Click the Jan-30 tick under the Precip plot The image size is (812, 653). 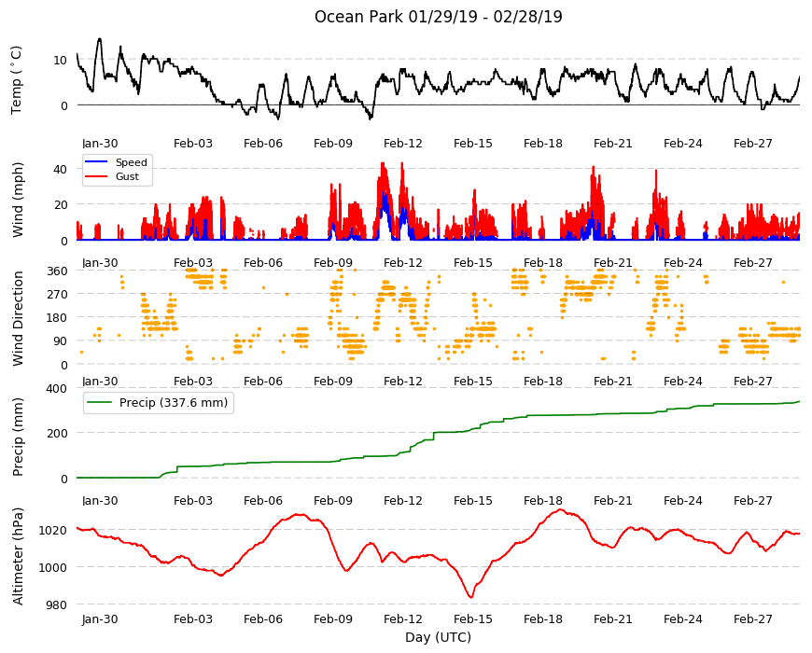tap(100, 501)
